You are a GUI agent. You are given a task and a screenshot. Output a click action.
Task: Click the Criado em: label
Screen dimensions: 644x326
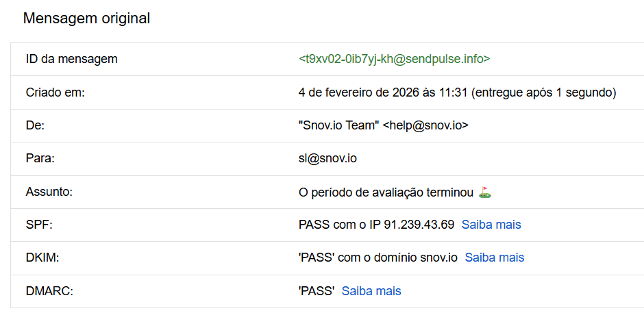point(55,92)
